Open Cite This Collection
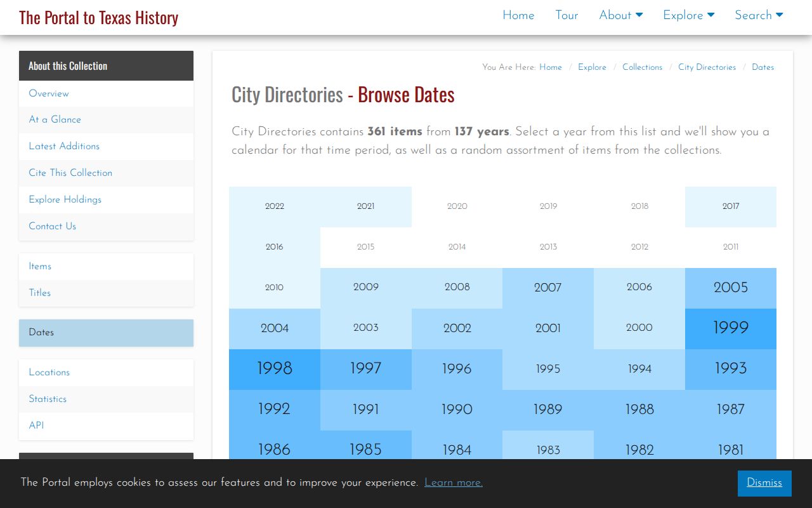 [x=106, y=173]
